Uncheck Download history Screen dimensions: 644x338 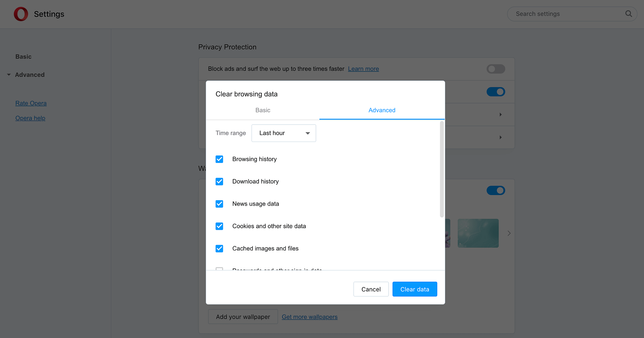point(219,181)
